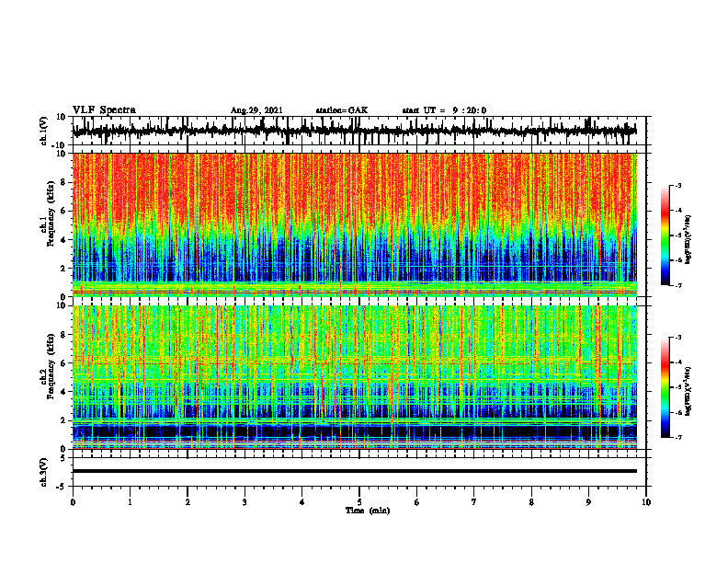The width and height of the screenshot is (728, 563).
Task: Click the "ch.1(V)" waveform axis label
Action: click(x=44, y=131)
